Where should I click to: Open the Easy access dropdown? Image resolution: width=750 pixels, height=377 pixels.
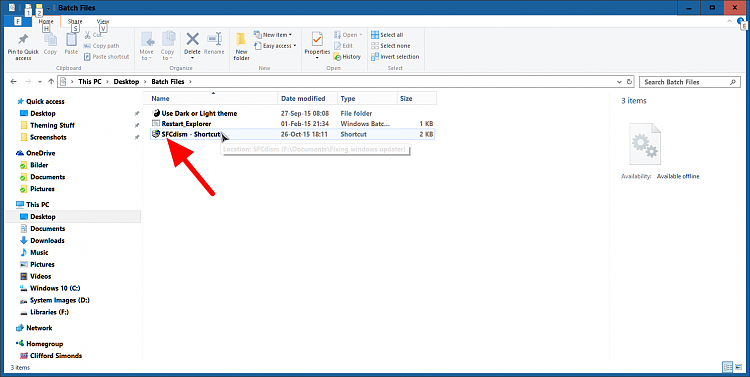click(275, 46)
